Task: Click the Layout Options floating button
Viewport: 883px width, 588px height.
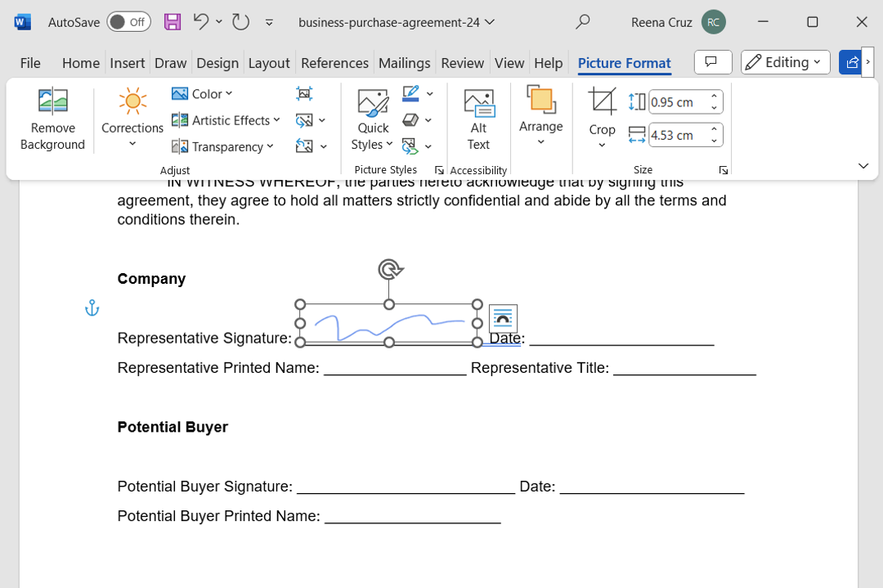Action: 502,318
